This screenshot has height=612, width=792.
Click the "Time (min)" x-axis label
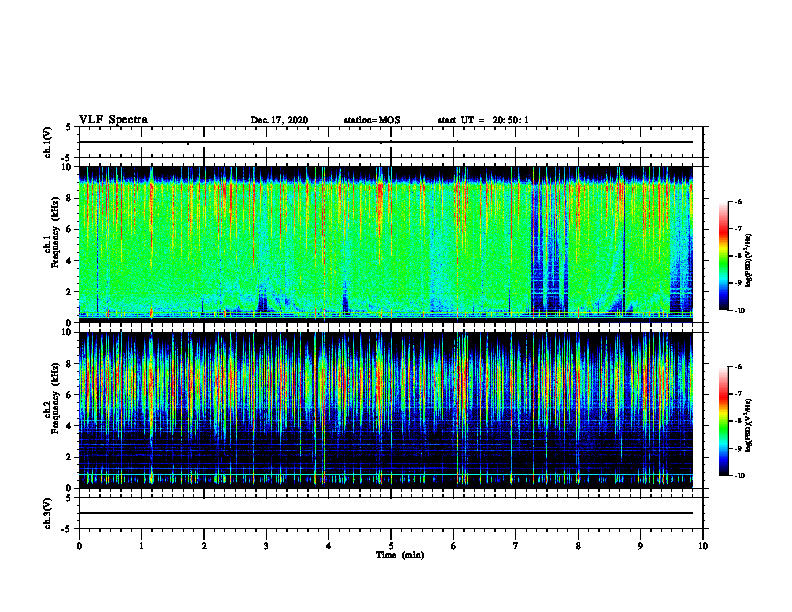(x=400, y=555)
